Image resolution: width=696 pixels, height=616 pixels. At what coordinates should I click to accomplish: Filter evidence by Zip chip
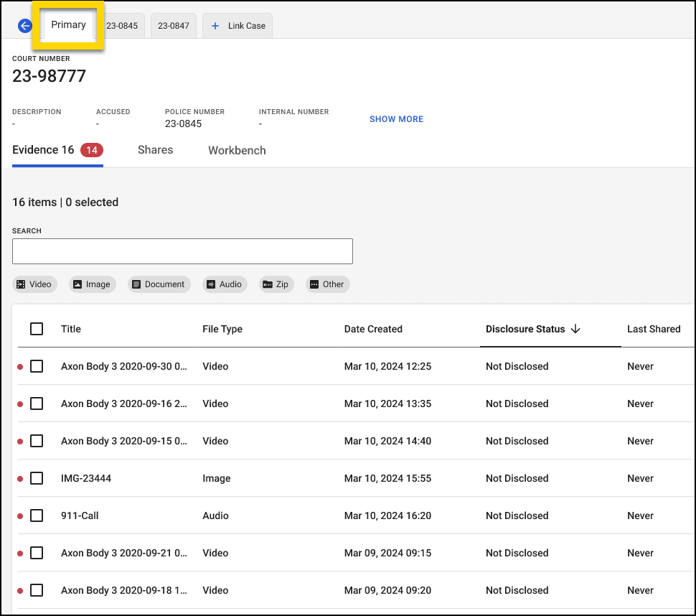click(275, 284)
